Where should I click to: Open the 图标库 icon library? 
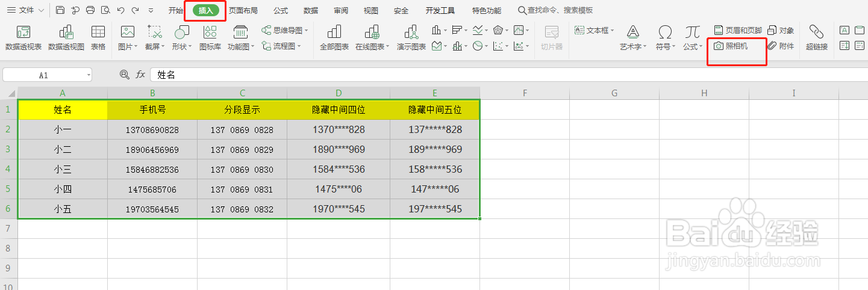210,38
